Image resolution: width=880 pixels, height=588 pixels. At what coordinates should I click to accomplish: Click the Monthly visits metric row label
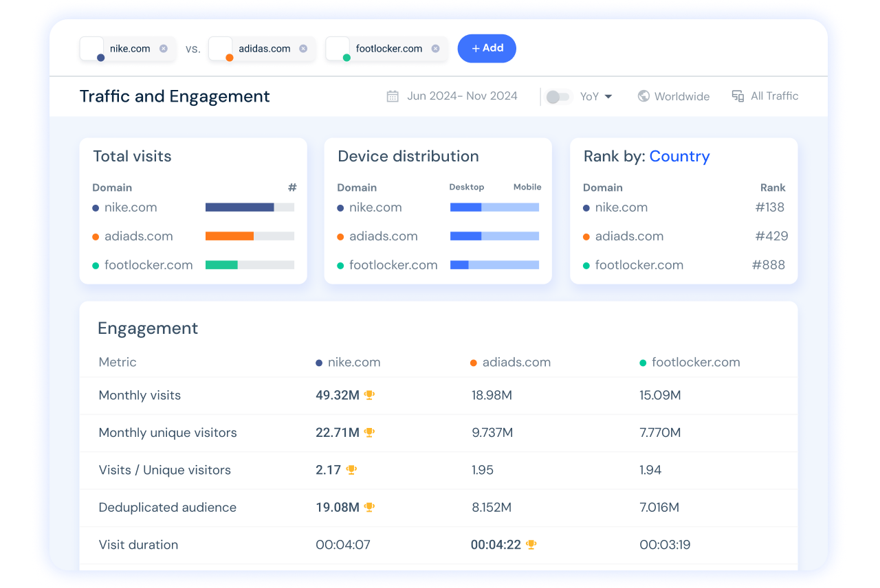click(x=140, y=395)
